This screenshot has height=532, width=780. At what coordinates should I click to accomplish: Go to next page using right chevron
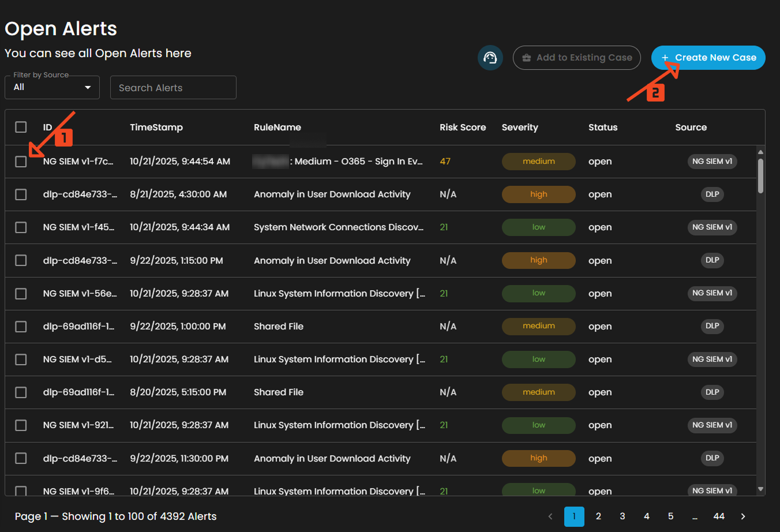click(742, 516)
